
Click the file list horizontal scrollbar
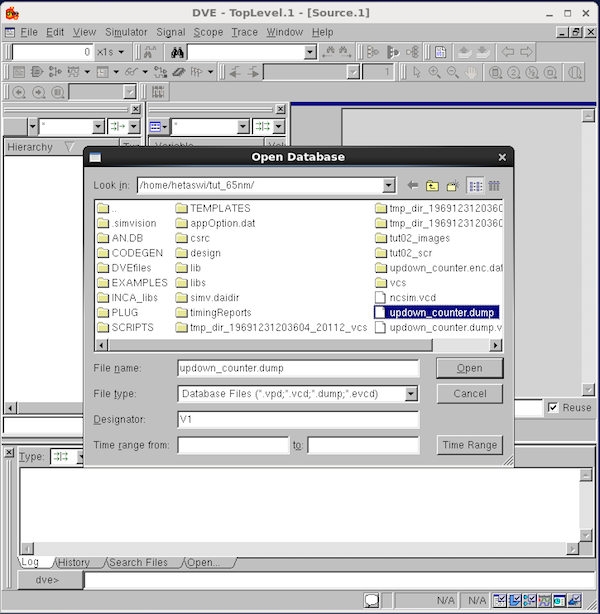pos(270,345)
